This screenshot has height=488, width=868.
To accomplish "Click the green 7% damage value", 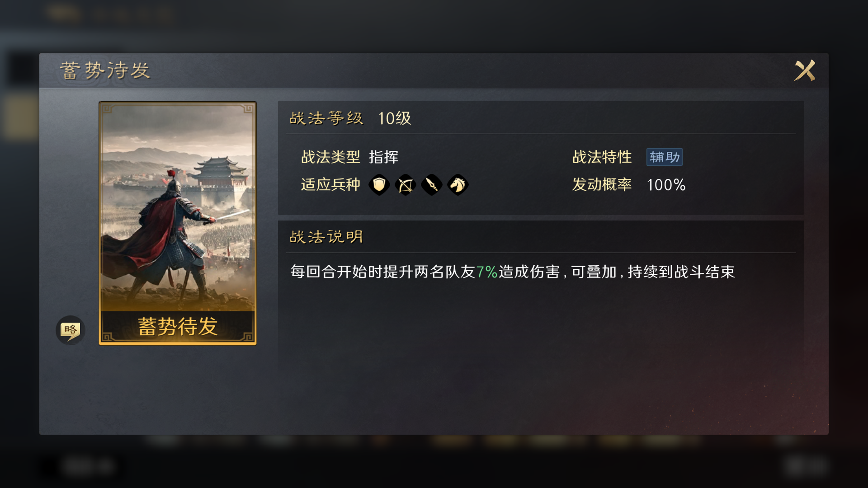I will click(x=486, y=272).
